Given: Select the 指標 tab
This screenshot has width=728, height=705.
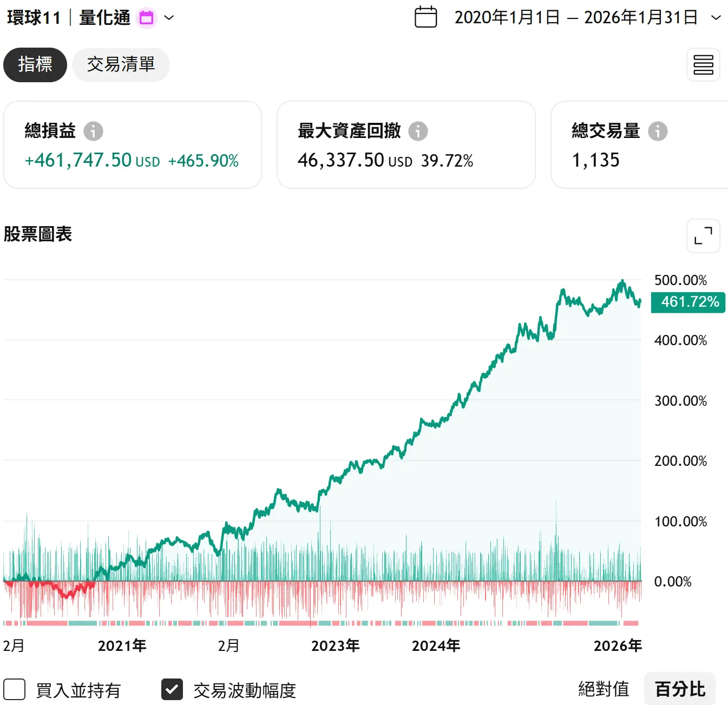Looking at the screenshot, I should click(x=35, y=65).
